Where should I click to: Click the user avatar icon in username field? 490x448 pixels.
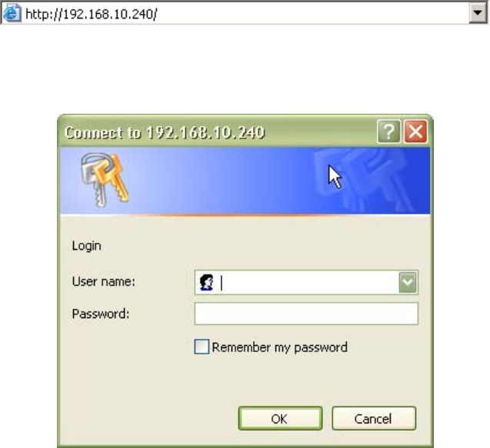click(206, 282)
